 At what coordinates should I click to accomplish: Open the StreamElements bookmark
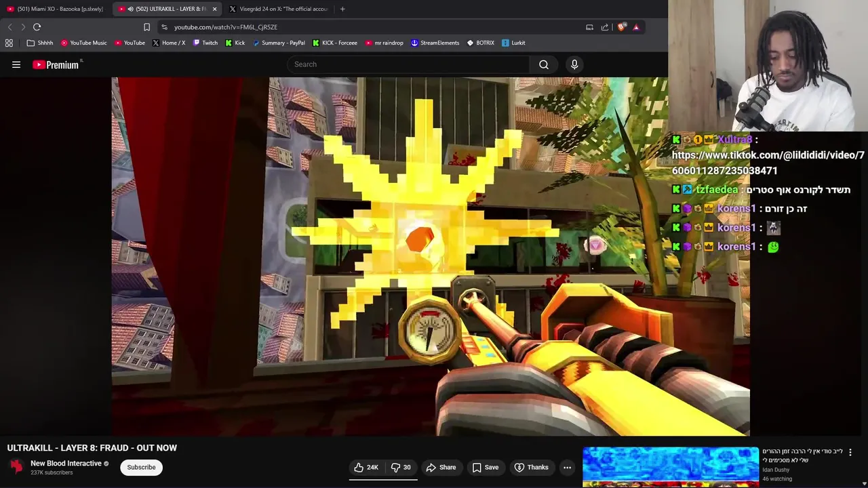click(435, 43)
